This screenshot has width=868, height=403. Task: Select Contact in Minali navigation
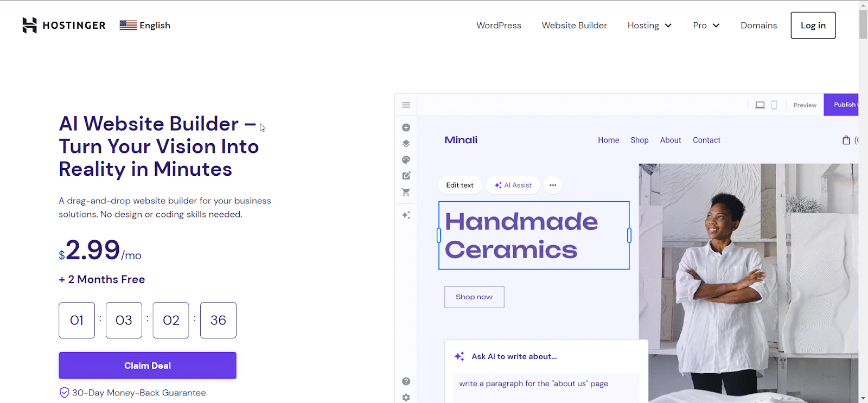click(x=706, y=140)
